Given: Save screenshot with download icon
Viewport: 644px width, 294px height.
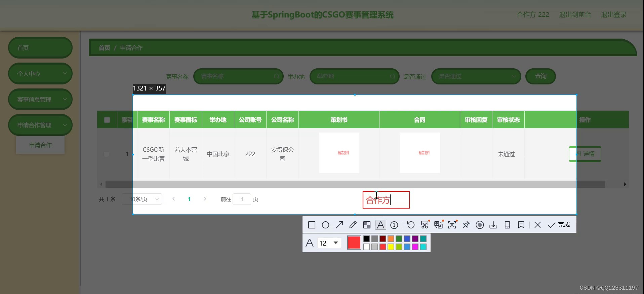Looking at the screenshot, I should click(x=493, y=225).
